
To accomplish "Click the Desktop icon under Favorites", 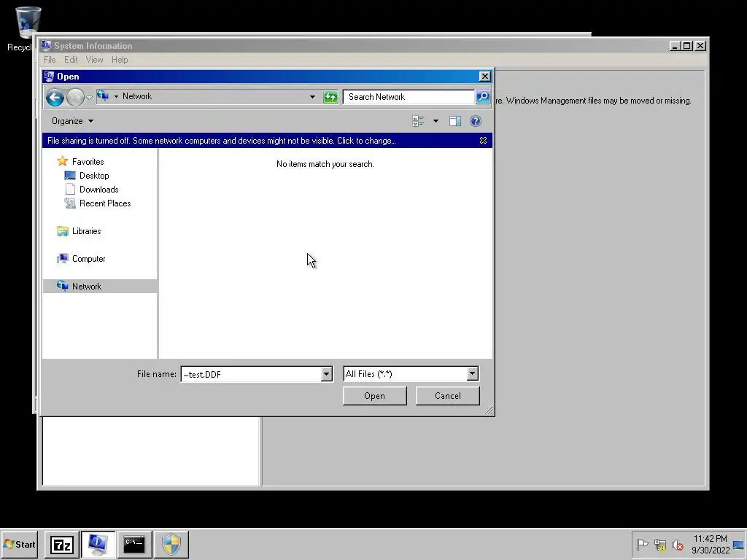I will click(x=69, y=176).
